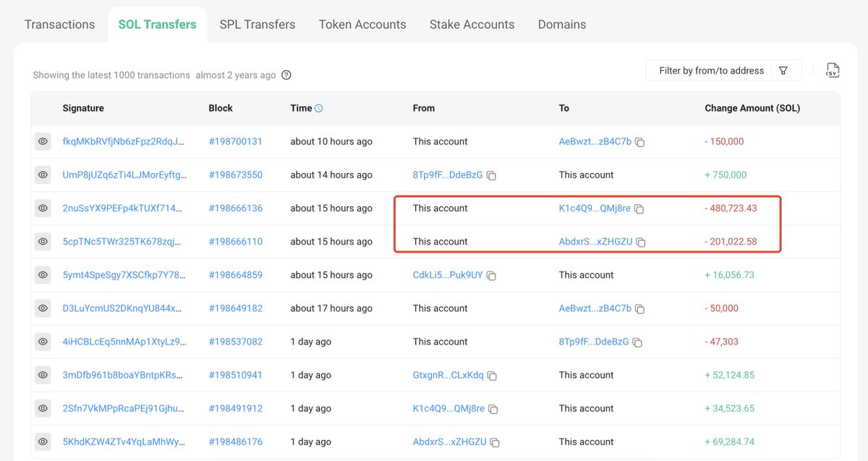
Task: Copy AbdxrS...xZHGZU address in +69,284.74 row
Action: point(495,442)
